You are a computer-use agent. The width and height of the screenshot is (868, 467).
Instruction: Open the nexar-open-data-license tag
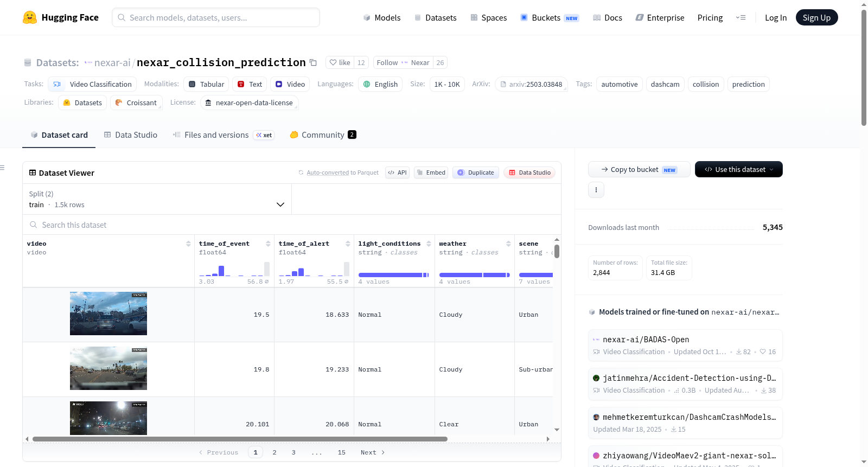coord(249,103)
